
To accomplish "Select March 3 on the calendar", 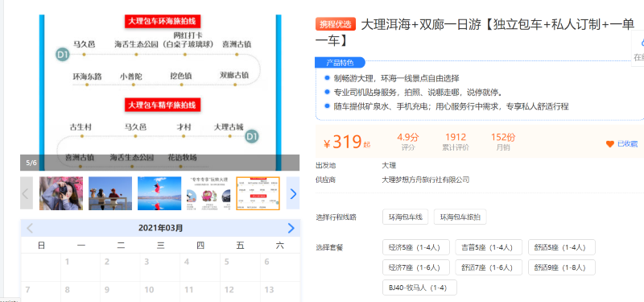I will (x=160, y=267).
